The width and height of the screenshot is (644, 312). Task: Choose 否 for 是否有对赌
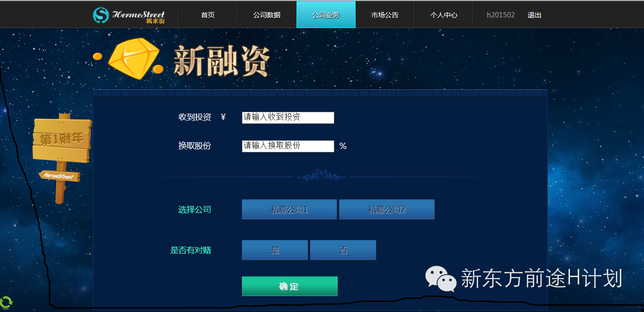tap(343, 250)
